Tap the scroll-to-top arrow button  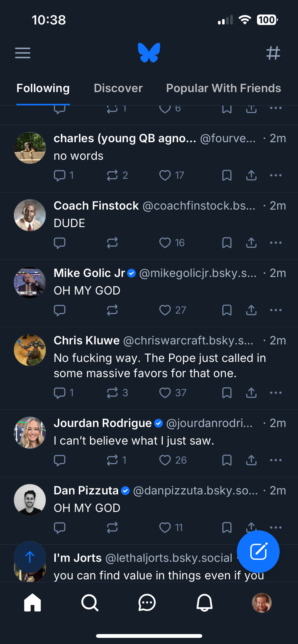point(30,557)
